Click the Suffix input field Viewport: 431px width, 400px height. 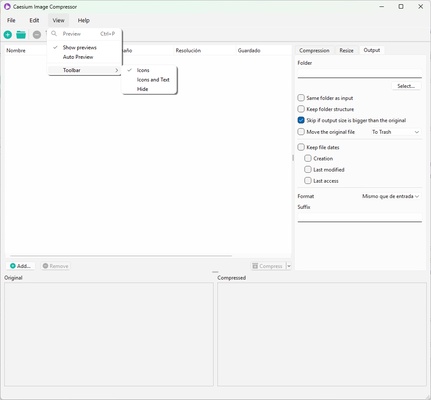[360, 217]
